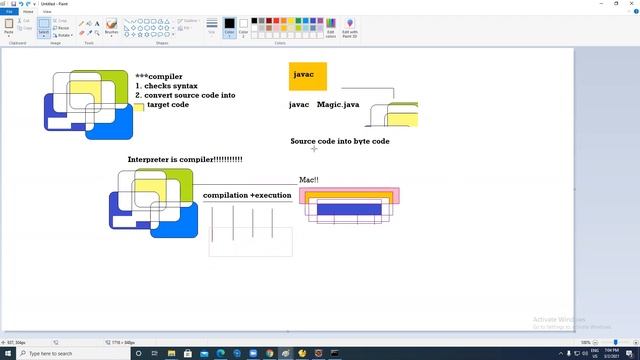Open the Size line thickness dropdown
Viewport: 640px width, 360px height.
pyautogui.click(x=212, y=27)
